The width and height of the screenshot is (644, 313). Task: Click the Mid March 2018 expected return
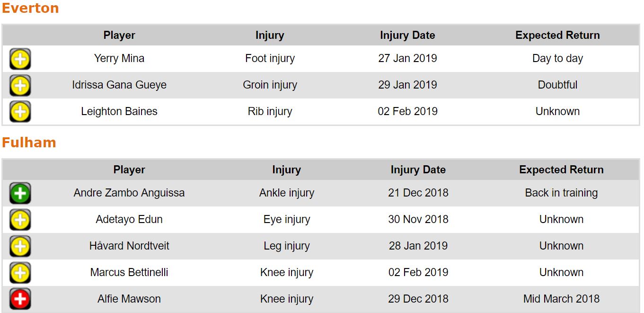point(561,299)
